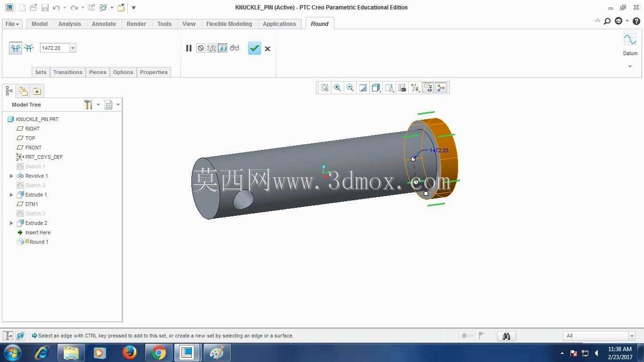Click the Datum curve icon

(630, 40)
